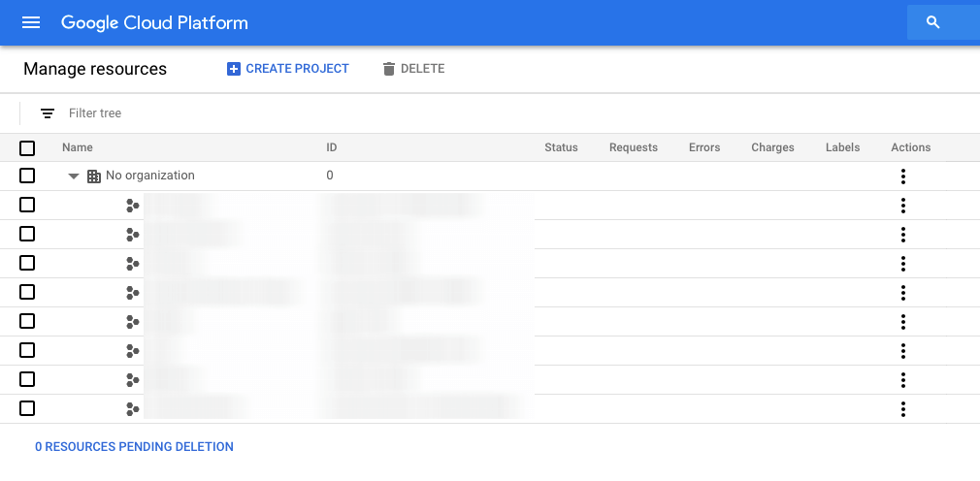Tick the last project row checkbox
The height and width of the screenshot is (481, 980).
click(x=27, y=408)
